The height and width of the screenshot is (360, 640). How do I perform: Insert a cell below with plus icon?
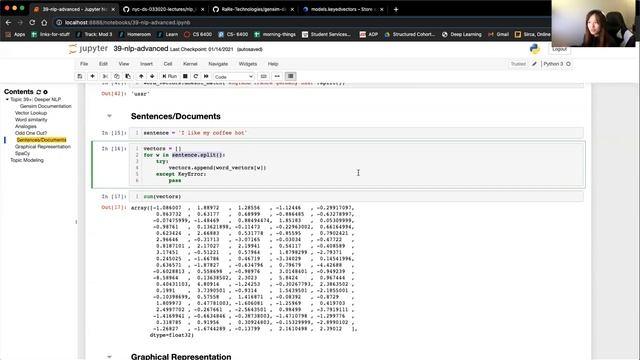pyautogui.click(x=93, y=76)
